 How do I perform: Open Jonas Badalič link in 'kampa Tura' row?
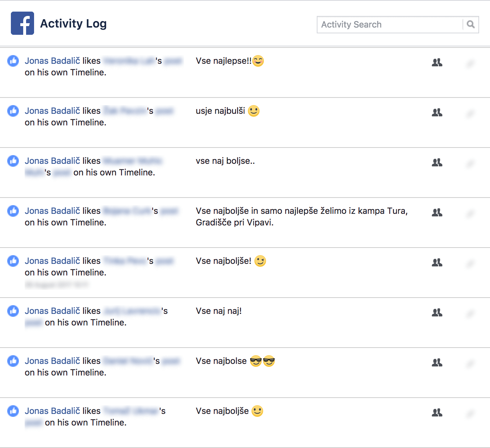click(x=53, y=211)
